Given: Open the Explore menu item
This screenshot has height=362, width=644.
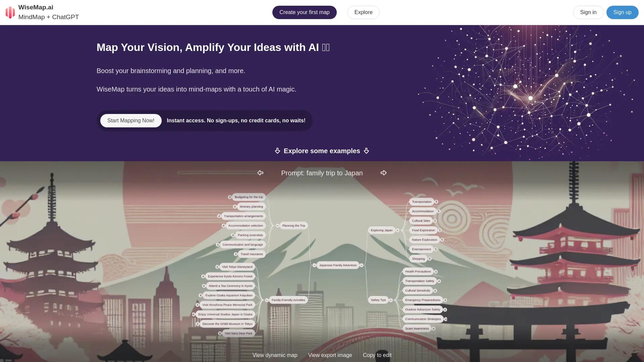Looking at the screenshot, I should pyautogui.click(x=363, y=12).
